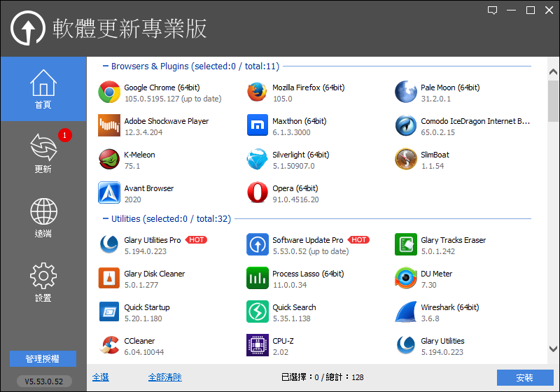Click the 'Comodo IceDragon Internet B...' label
The width and height of the screenshot is (560, 392).
475,121
